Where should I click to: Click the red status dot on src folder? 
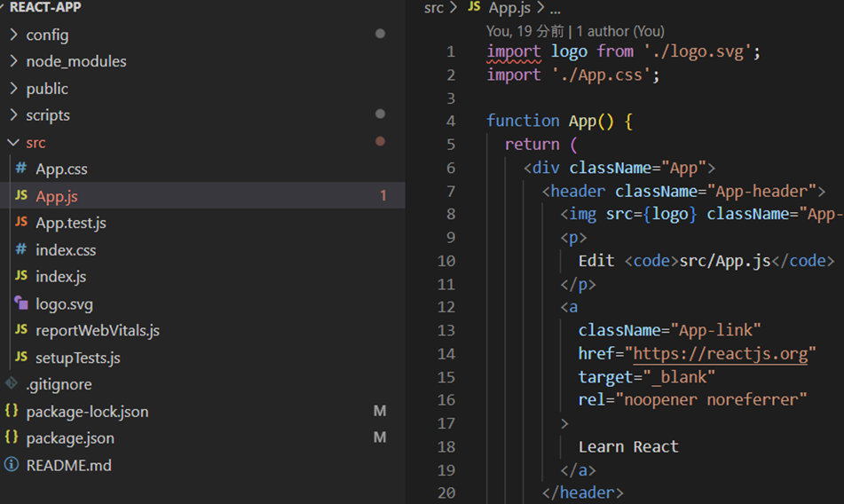[380, 141]
